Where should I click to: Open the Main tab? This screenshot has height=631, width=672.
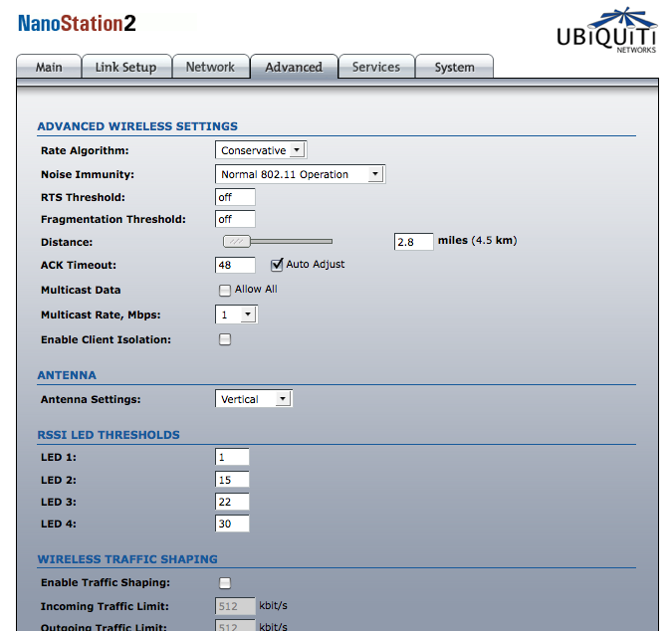(x=49, y=67)
